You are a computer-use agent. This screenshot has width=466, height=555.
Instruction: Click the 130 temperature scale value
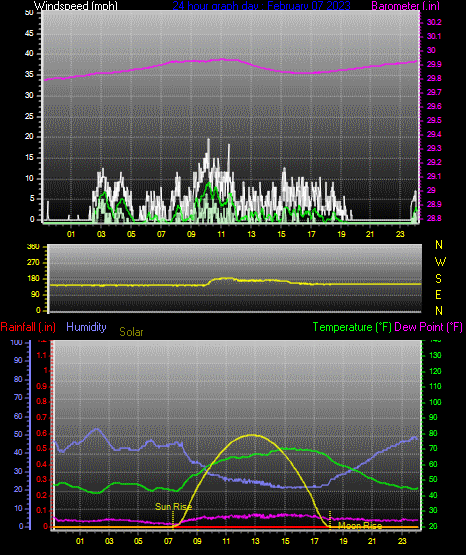(435, 355)
